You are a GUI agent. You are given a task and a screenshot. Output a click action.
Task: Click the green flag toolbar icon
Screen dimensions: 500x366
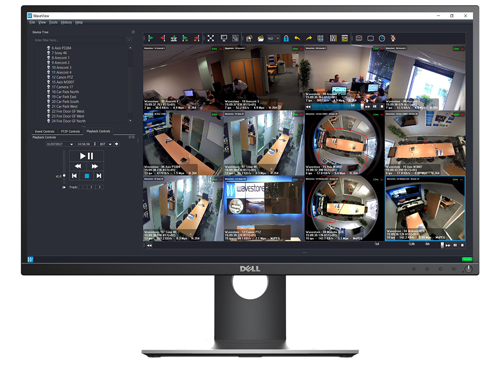151,38
